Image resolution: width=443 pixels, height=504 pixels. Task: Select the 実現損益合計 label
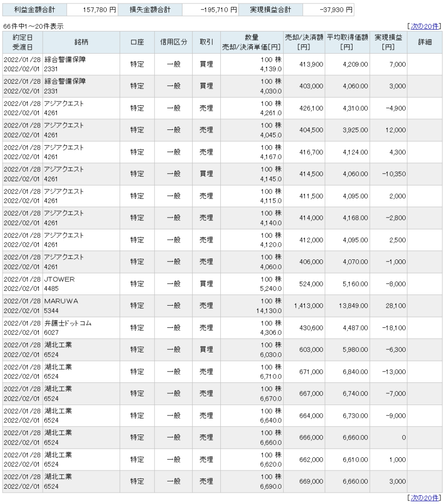(270, 10)
